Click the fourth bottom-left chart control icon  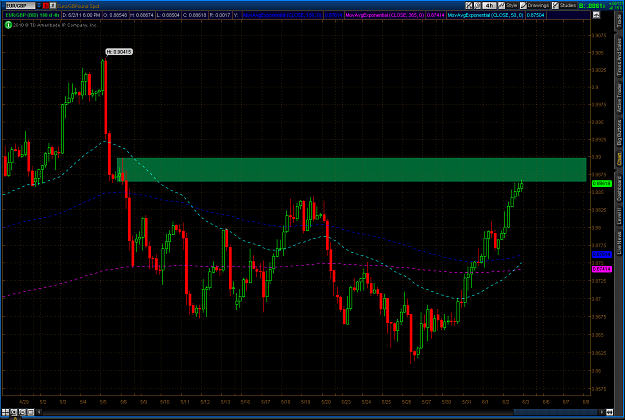pos(31,412)
